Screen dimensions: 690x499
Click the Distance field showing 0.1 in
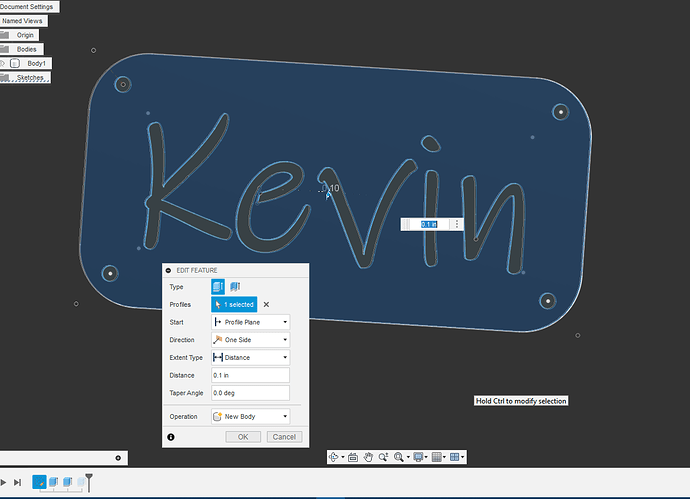pyautogui.click(x=250, y=375)
